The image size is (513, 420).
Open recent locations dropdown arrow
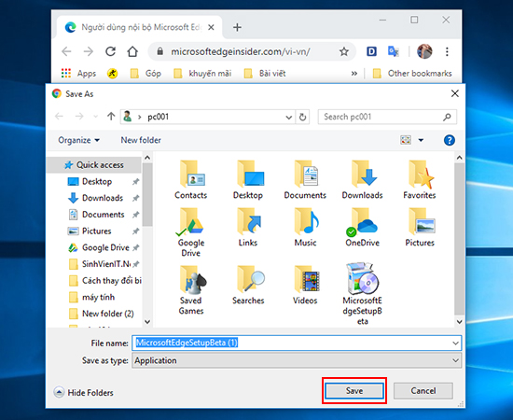95,117
